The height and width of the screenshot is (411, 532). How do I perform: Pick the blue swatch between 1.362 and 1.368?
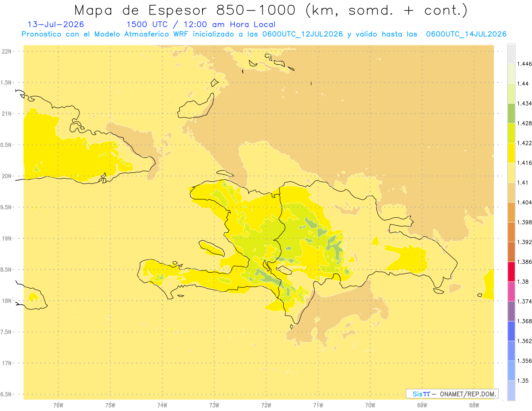click(511, 331)
